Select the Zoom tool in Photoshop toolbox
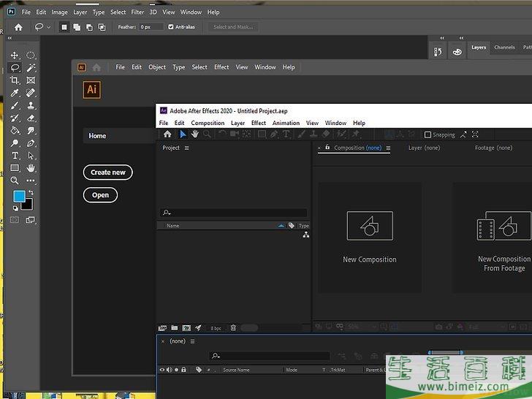 (15, 180)
